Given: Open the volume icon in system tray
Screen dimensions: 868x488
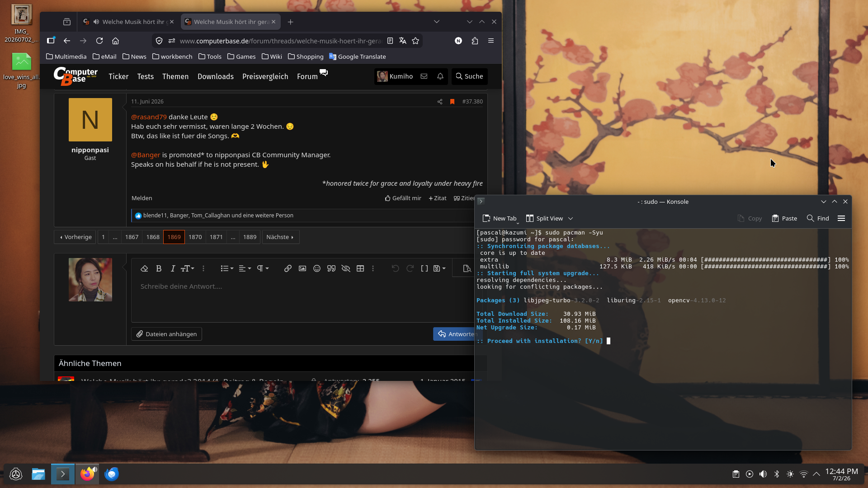Looking at the screenshot, I should point(763,474).
